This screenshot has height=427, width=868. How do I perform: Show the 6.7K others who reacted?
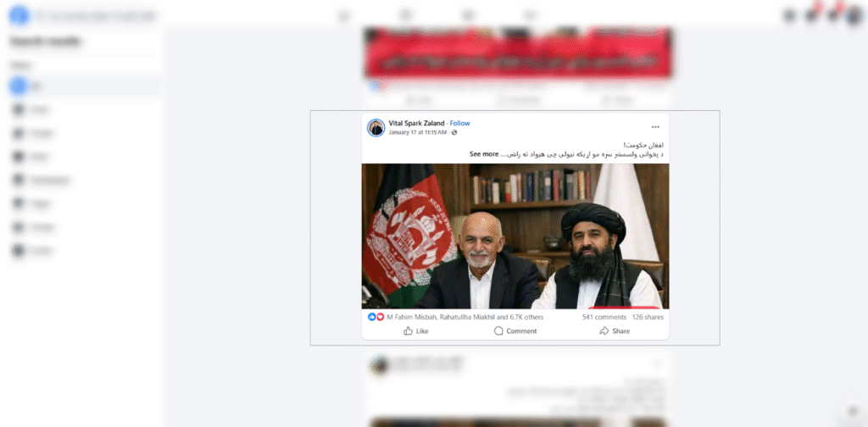tap(526, 317)
